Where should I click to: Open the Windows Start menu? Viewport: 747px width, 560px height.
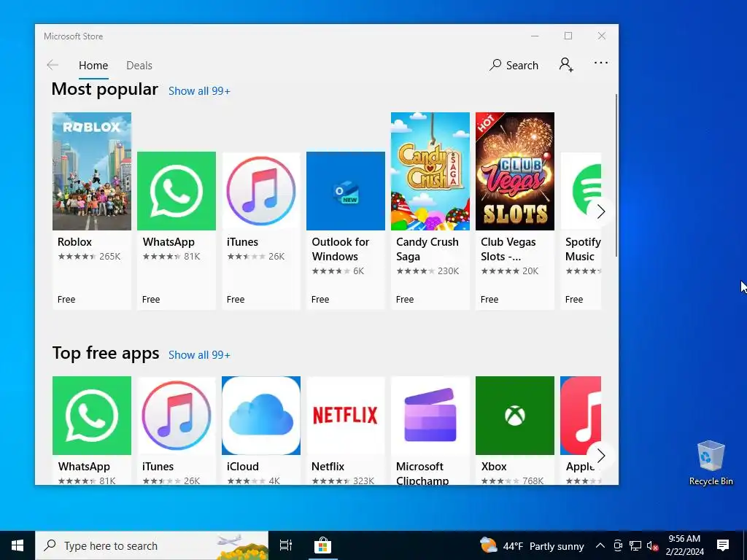(x=18, y=545)
